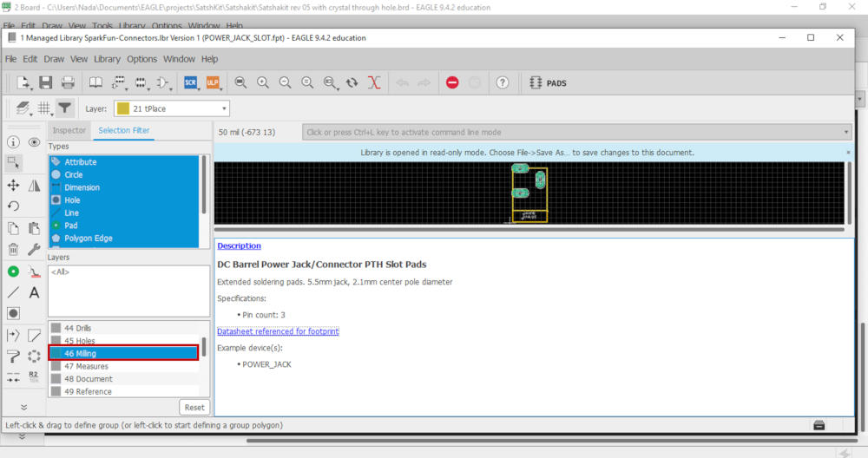Print with the printer toolbar icon
Screen dimensions: 868x458
tap(68, 83)
